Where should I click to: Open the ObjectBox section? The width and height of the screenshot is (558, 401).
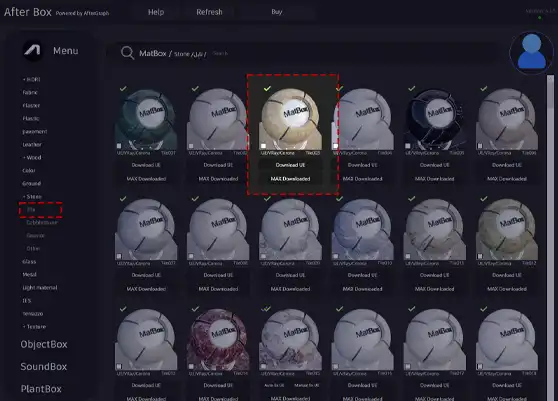click(44, 344)
